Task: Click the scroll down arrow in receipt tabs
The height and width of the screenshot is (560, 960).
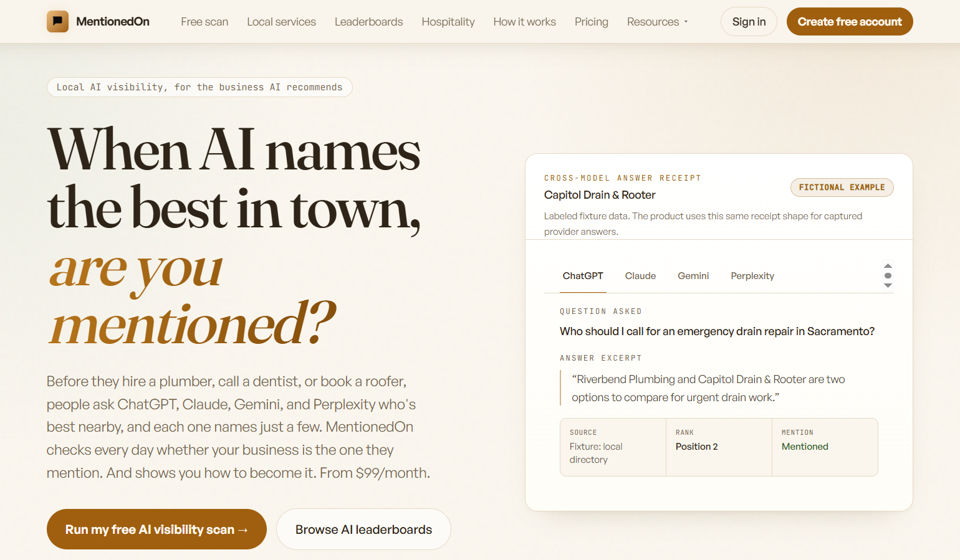Action: (x=888, y=285)
